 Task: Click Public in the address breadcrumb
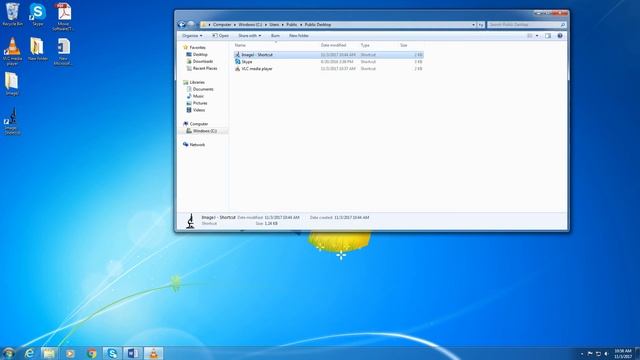click(x=291, y=25)
